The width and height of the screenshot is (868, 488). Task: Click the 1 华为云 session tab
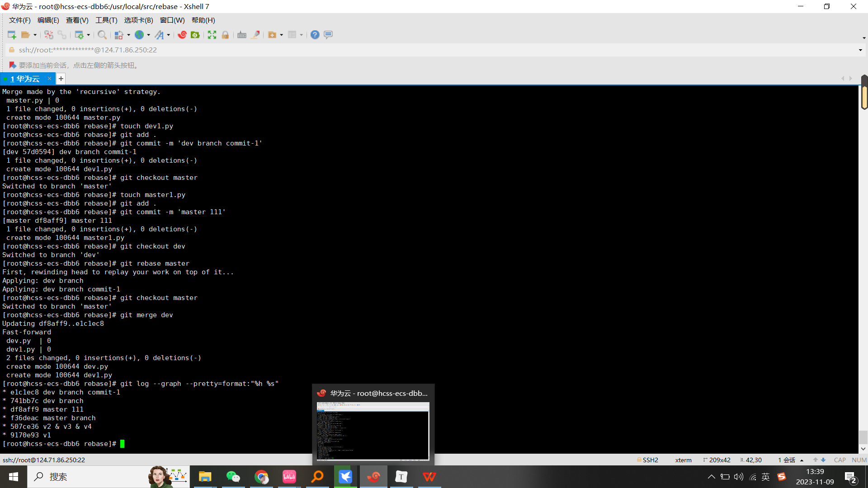point(27,79)
